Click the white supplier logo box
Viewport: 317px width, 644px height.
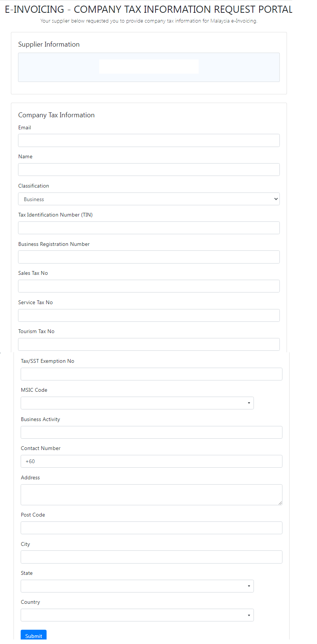(x=149, y=67)
